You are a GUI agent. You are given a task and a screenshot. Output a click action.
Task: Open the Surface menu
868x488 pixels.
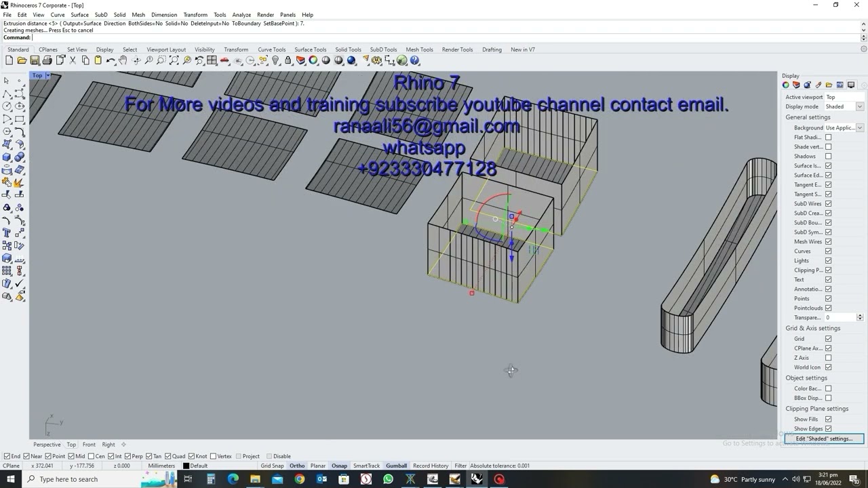point(79,14)
